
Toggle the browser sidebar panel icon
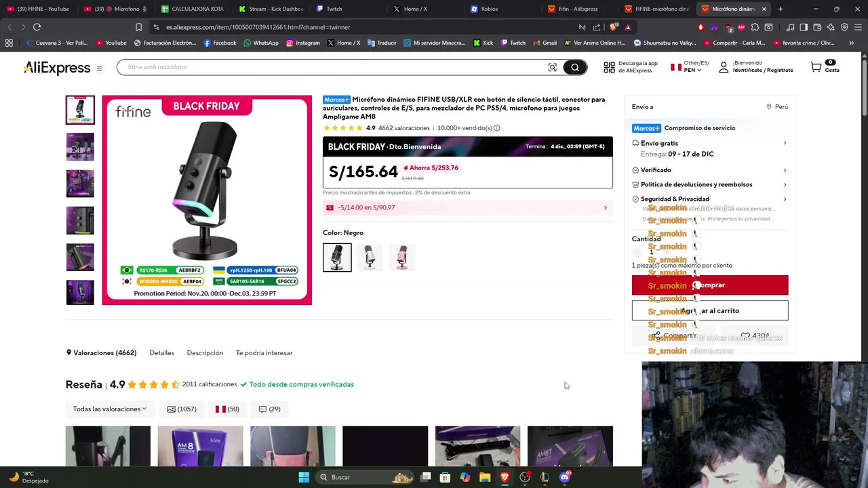pos(804,27)
